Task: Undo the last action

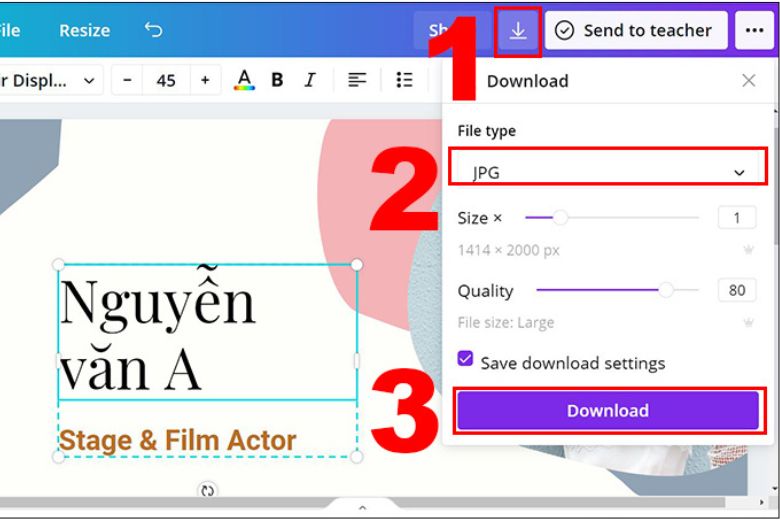Action: point(153,30)
